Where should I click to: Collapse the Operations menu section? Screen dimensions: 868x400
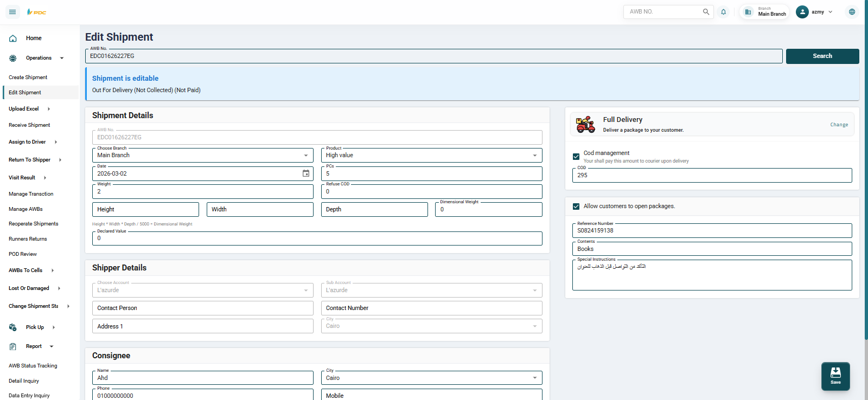click(62, 58)
